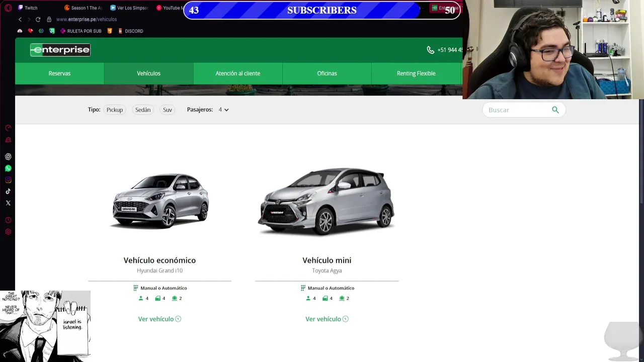The image size is (644, 362).
Task: Click Vehículo mini title
Action: point(327,260)
